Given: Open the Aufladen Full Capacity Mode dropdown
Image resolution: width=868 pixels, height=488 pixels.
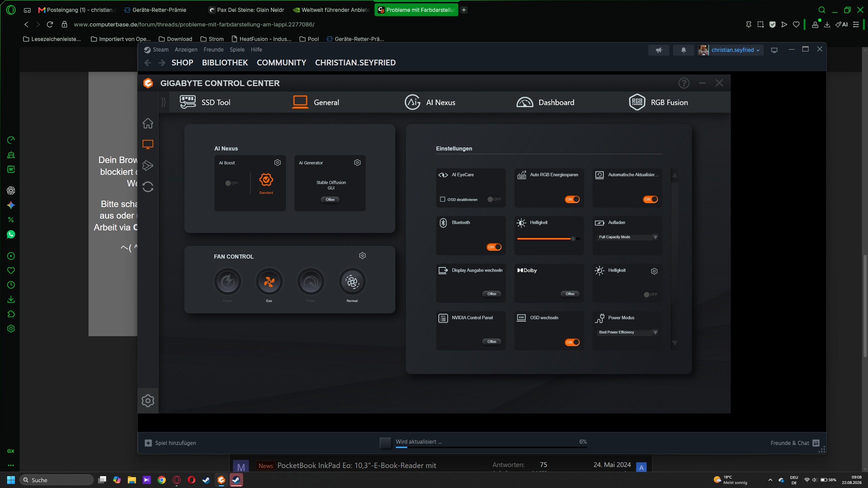Looking at the screenshot, I should coord(628,237).
